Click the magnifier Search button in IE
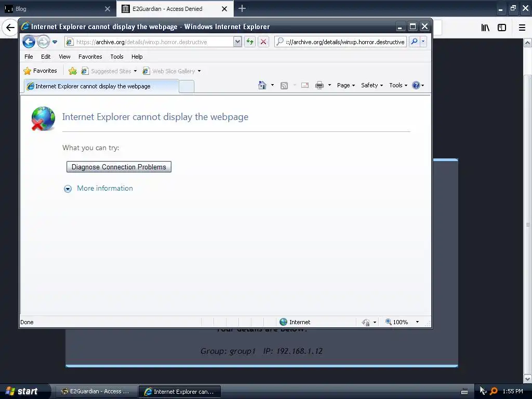 click(414, 42)
